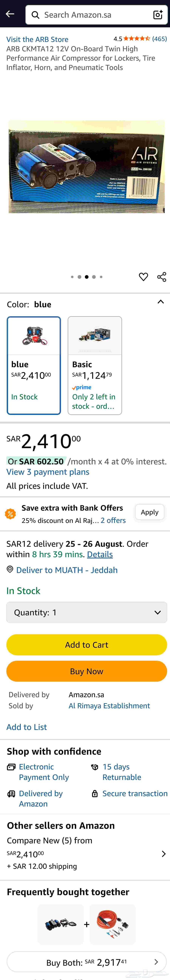Screen dimensions: 170x980
Task: Jump to the fourth image carousel dot
Action: pyautogui.click(x=94, y=277)
